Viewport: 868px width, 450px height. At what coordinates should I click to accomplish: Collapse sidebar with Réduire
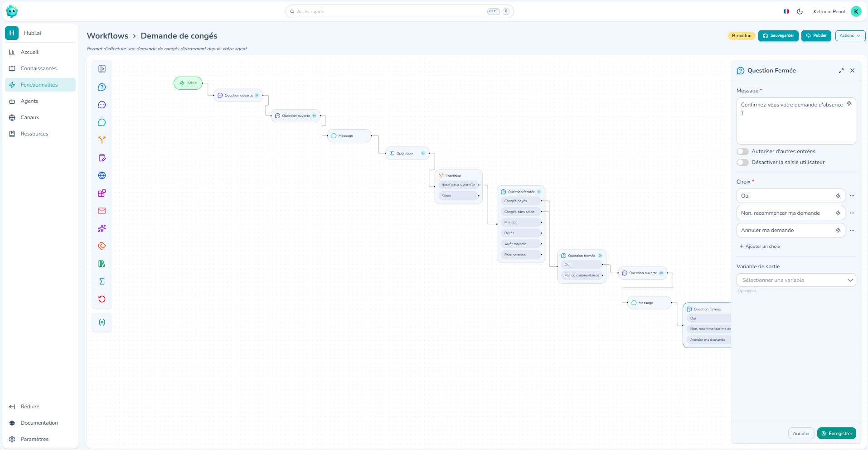(40, 406)
